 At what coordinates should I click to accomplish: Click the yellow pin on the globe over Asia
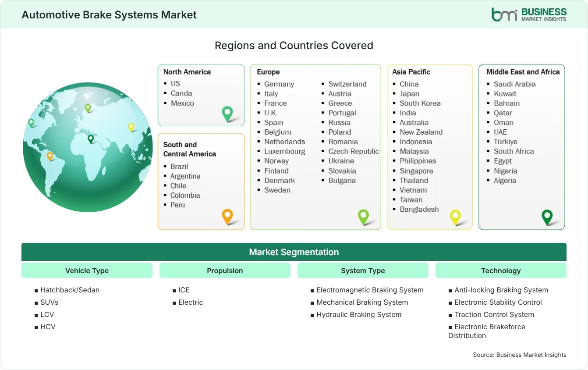[x=131, y=127]
